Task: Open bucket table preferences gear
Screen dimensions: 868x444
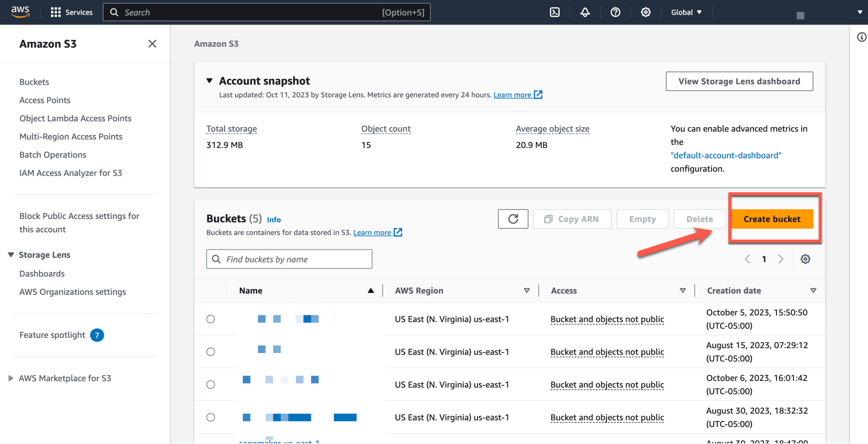Action: tap(805, 259)
